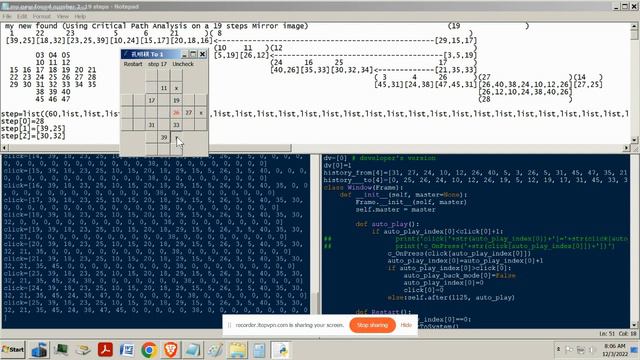
Task: Switch to the Python taskbar icon
Action: [x=281, y=350]
